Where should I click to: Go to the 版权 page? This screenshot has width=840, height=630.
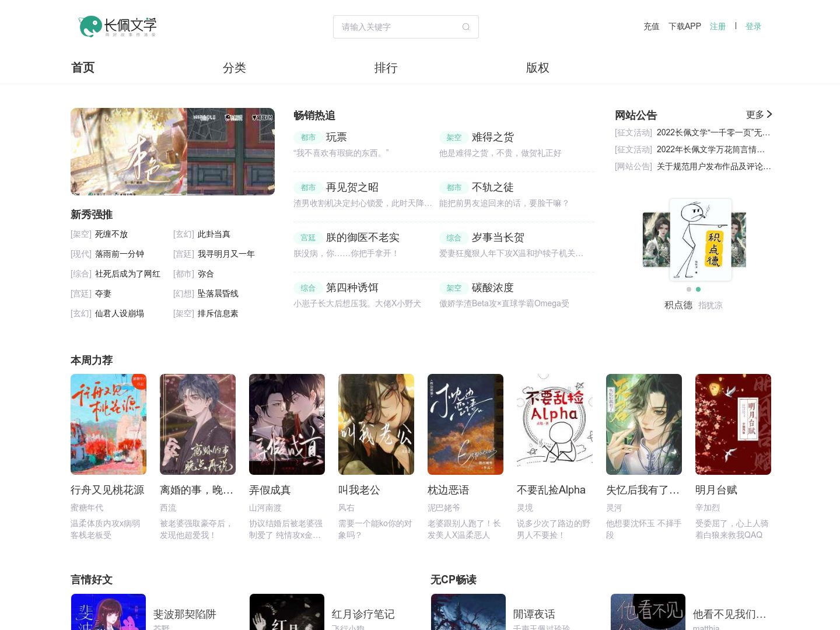point(537,68)
